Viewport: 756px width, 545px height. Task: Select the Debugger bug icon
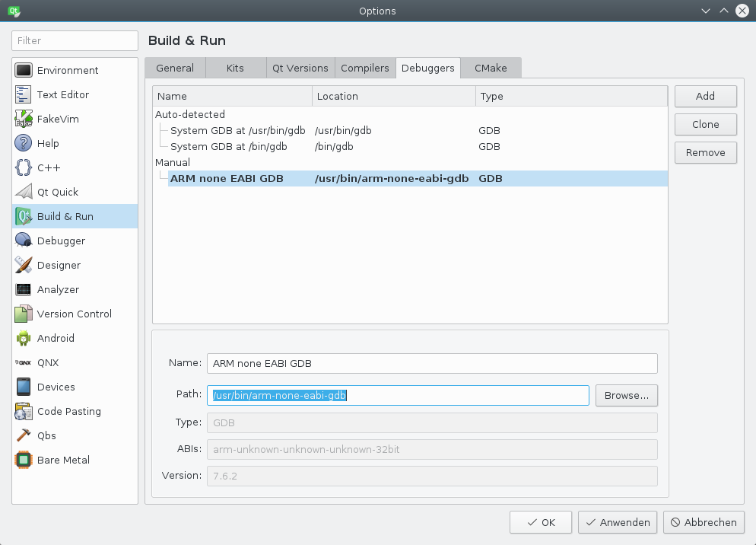(23, 241)
